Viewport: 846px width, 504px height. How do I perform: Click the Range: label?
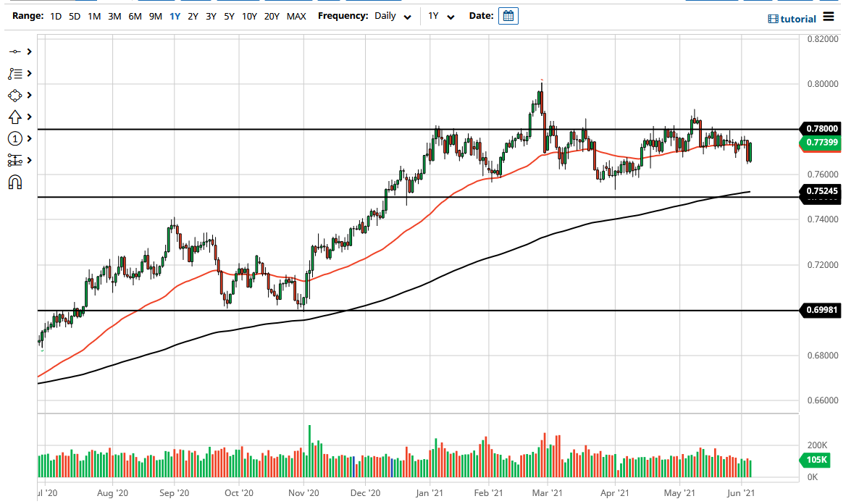(28, 16)
